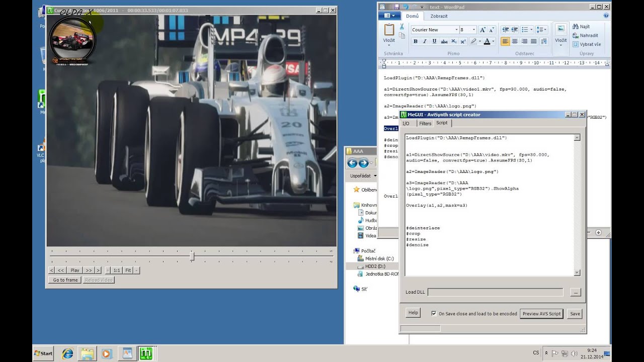Select the Domů ribbon tab
The width and height of the screenshot is (644, 362).
pos(412,16)
